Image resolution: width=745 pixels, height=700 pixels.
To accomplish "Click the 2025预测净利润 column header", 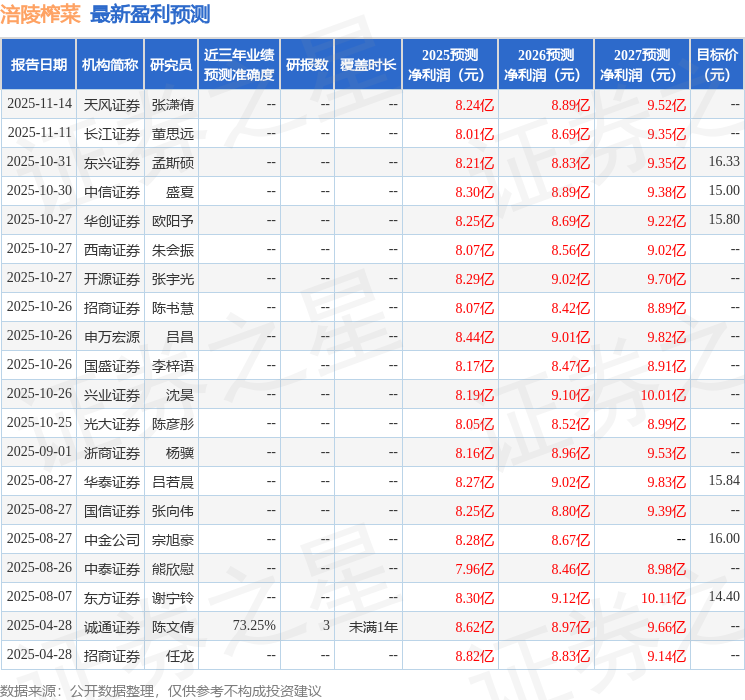I will (x=450, y=65).
